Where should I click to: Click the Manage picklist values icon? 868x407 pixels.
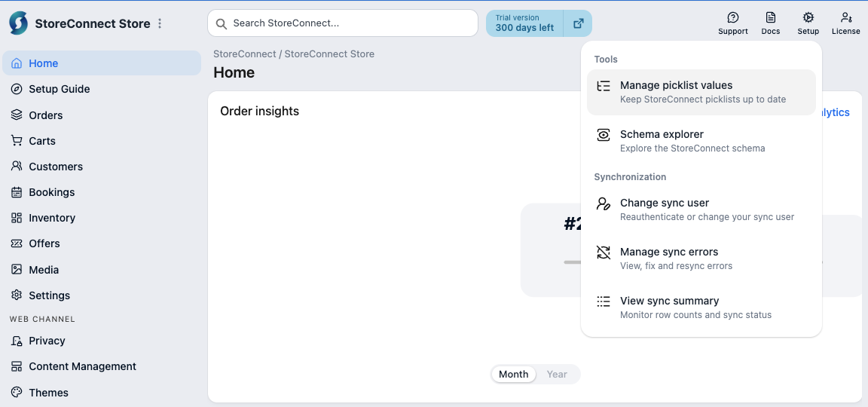604,86
